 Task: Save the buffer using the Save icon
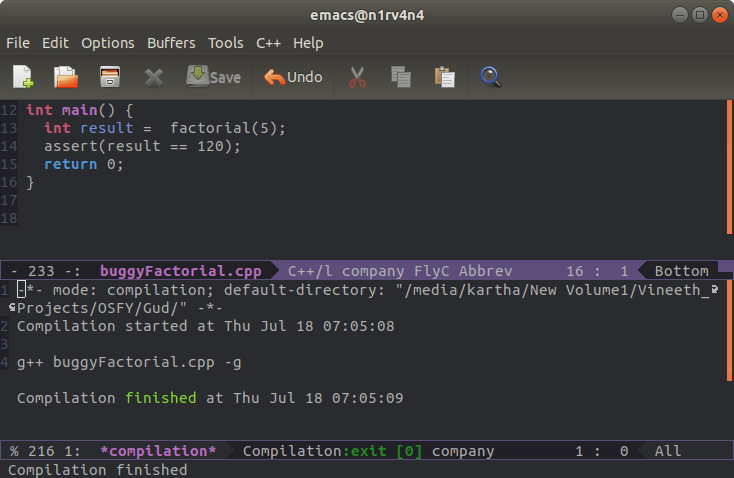click(x=213, y=77)
